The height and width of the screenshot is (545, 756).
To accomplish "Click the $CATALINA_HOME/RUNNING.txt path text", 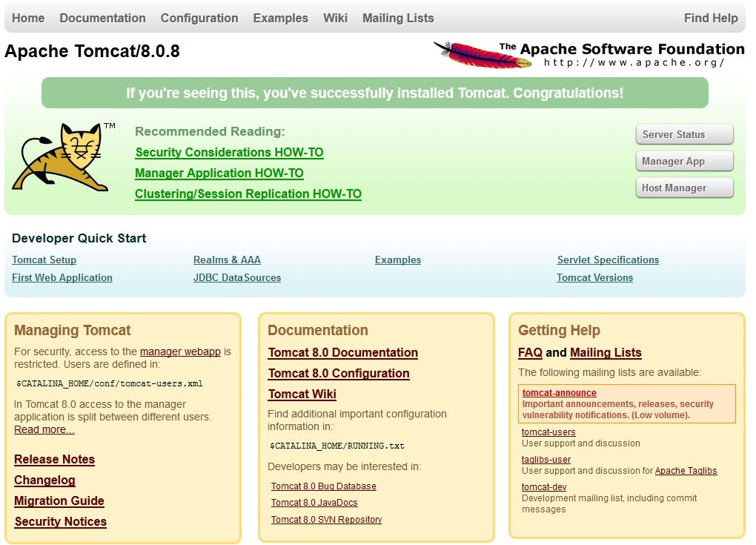I will point(337,446).
